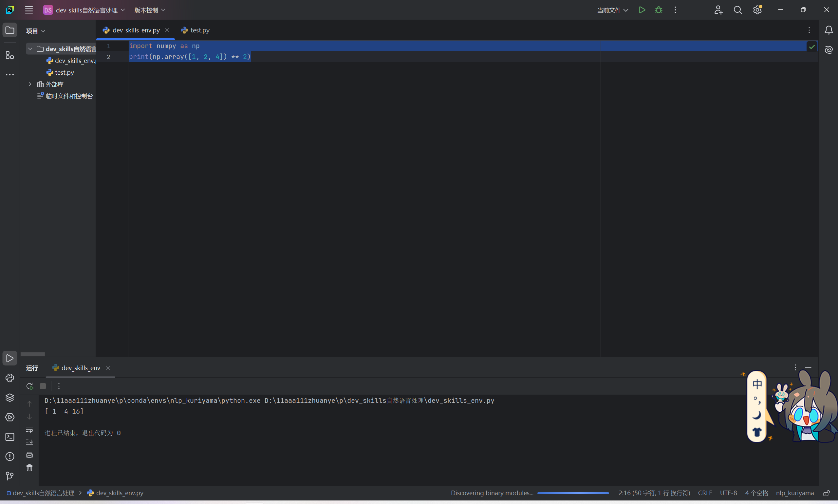Run the current file with the green play icon
Screen dimensions: 838x504
coord(642,10)
